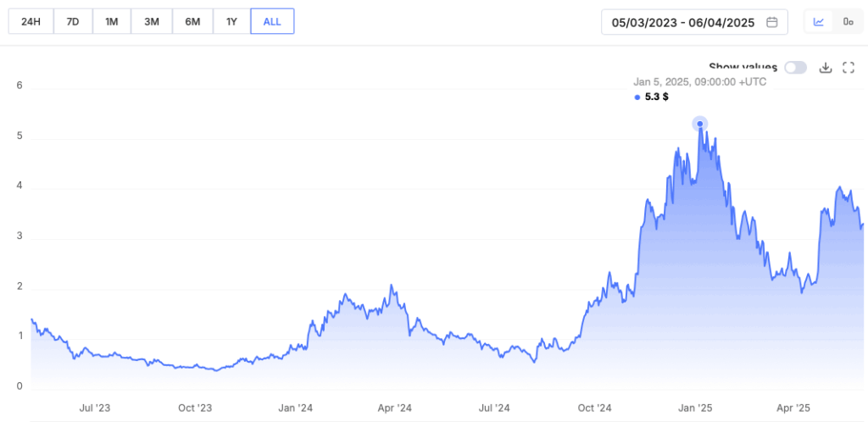868x422 pixels.
Task: Select the 1M time range
Action: [112, 22]
